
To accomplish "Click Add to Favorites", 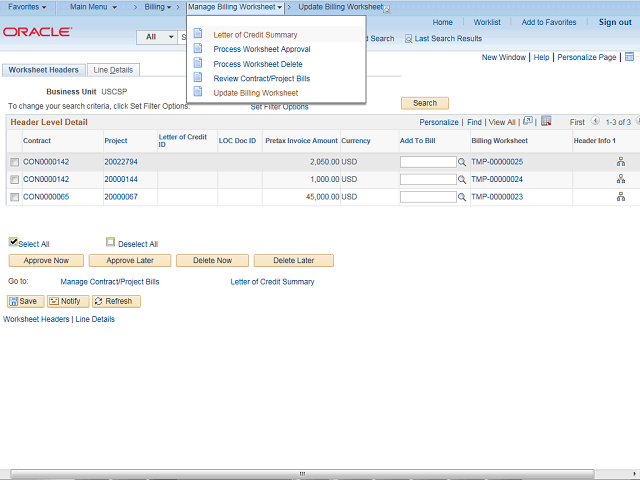I will click(x=549, y=22).
